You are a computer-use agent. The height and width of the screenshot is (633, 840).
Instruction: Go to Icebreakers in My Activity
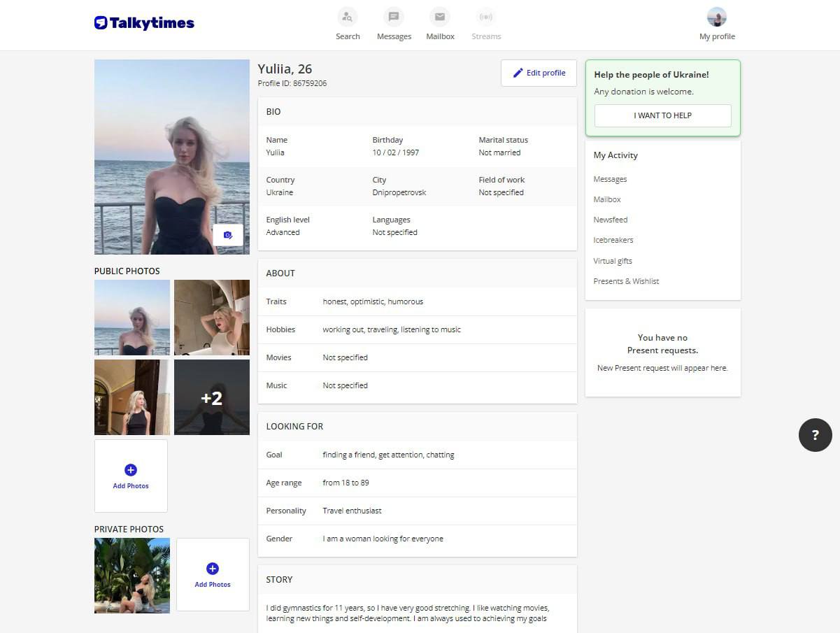click(613, 240)
